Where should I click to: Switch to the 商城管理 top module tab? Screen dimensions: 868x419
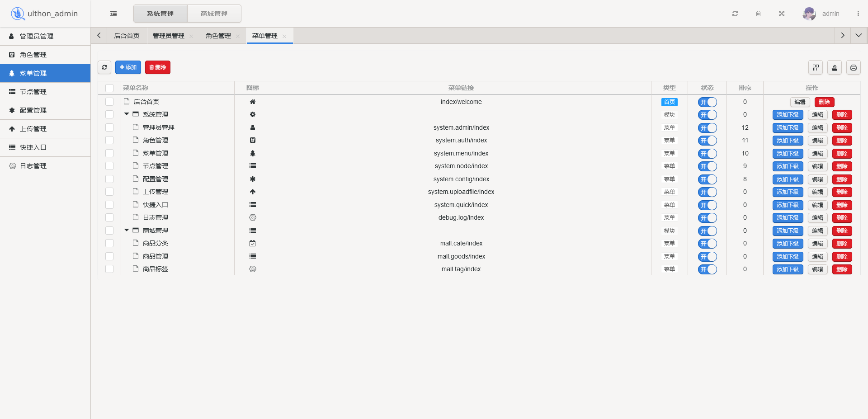coord(214,14)
